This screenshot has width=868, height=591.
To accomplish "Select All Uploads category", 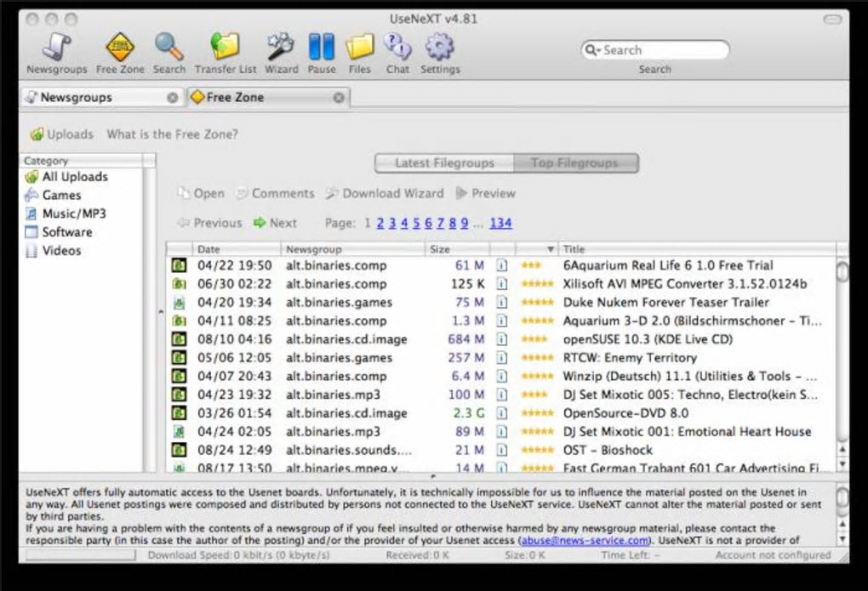I will coord(66,177).
